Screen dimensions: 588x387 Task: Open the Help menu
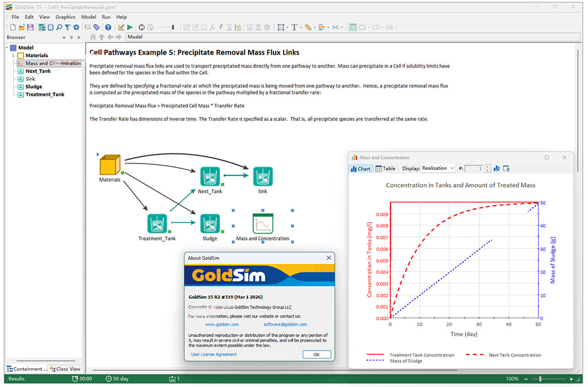click(122, 17)
